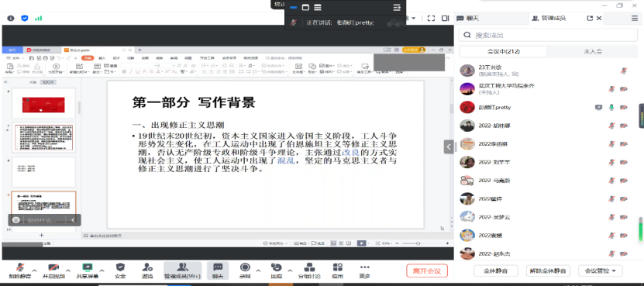Viewport: 644px width, 286px height.
Task: Pop out the members panel window
Action: click(x=590, y=18)
